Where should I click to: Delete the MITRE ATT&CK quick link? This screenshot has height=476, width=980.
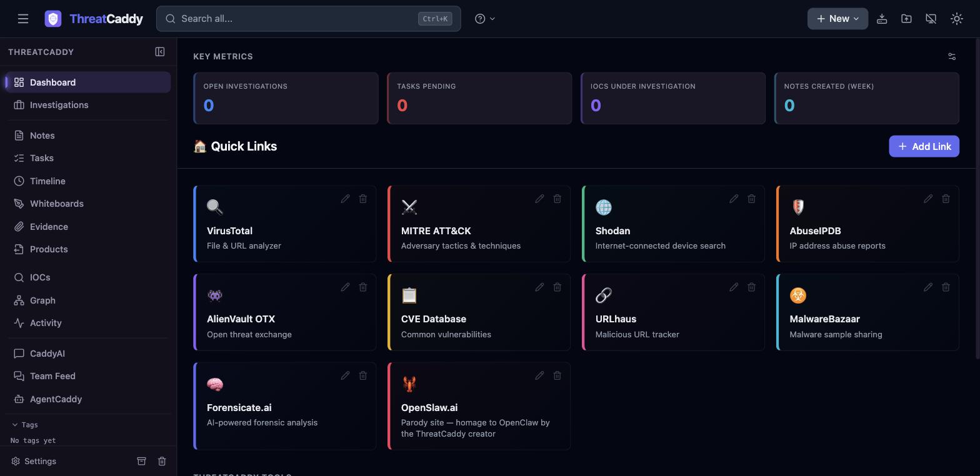(557, 199)
